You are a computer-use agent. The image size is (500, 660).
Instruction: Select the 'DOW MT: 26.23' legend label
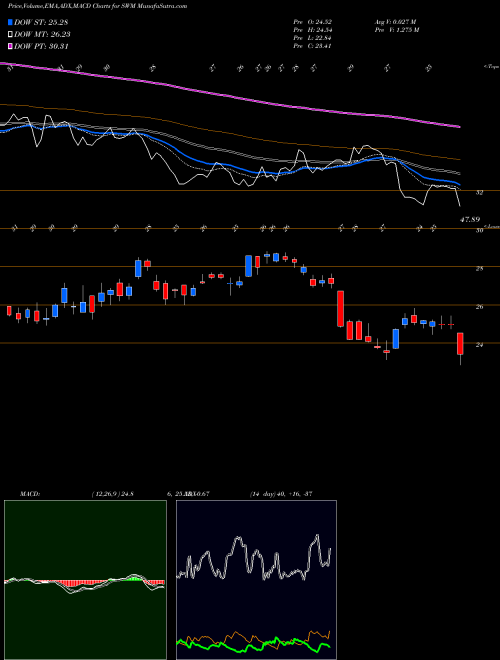pyautogui.click(x=42, y=35)
